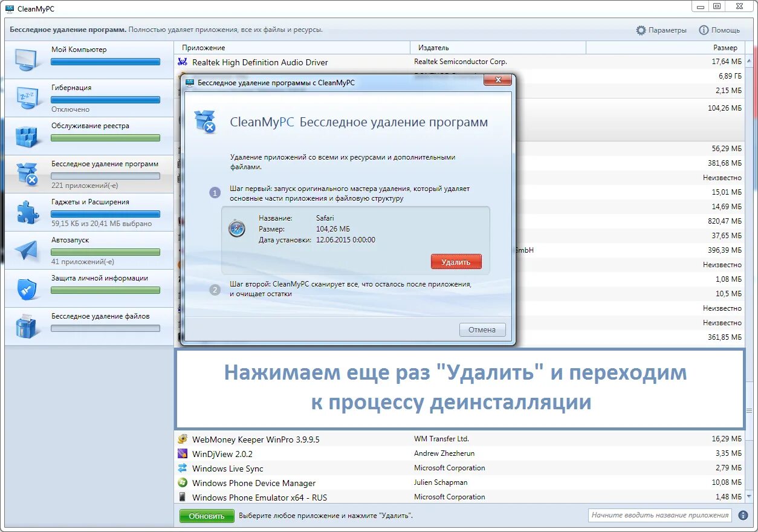Click the Мой Компьютер progress bar
The width and height of the screenshot is (758, 532).
click(x=106, y=62)
